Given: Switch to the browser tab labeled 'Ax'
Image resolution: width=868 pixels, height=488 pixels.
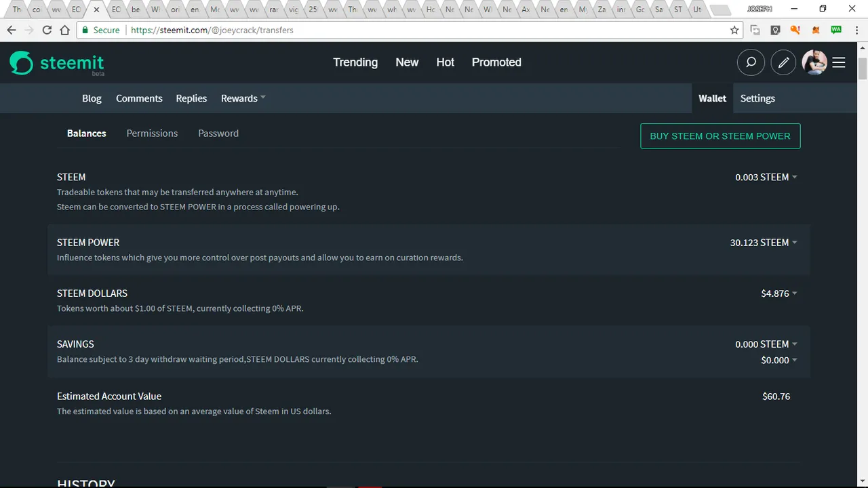Looking at the screenshot, I should [526, 9].
